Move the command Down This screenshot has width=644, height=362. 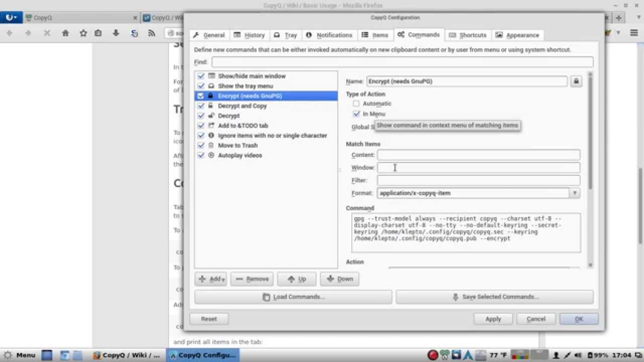(x=340, y=279)
